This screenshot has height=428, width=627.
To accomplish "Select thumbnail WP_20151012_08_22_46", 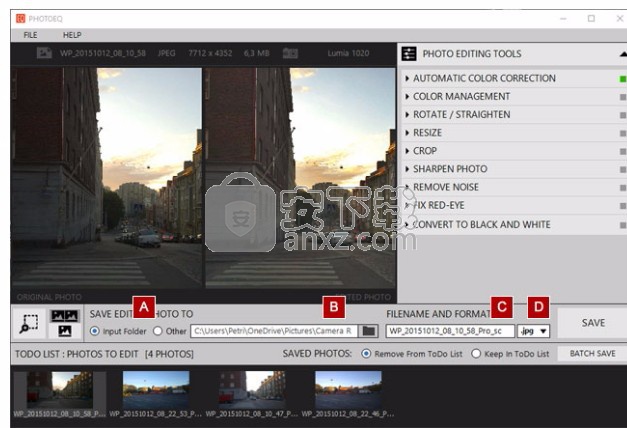I will (x=348, y=394).
